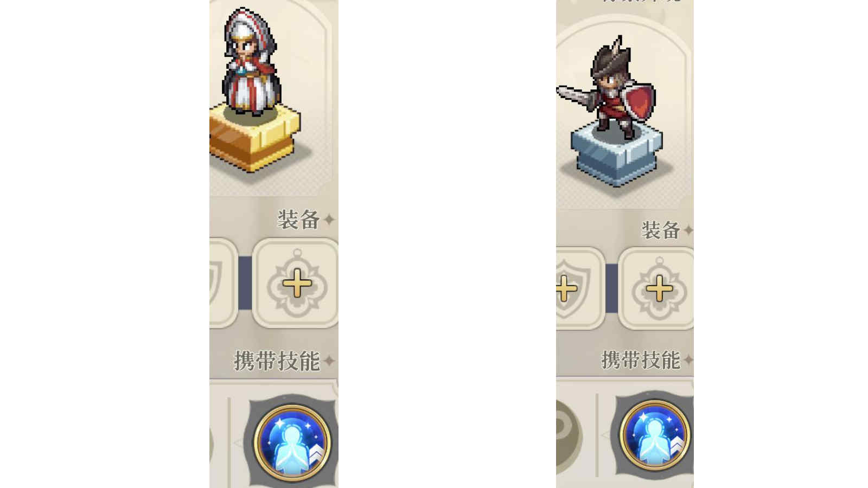This screenshot has width=868, height=488.
Task: Add an accessory to the priestess's amulet slot
Action: (x=296, y=284)
